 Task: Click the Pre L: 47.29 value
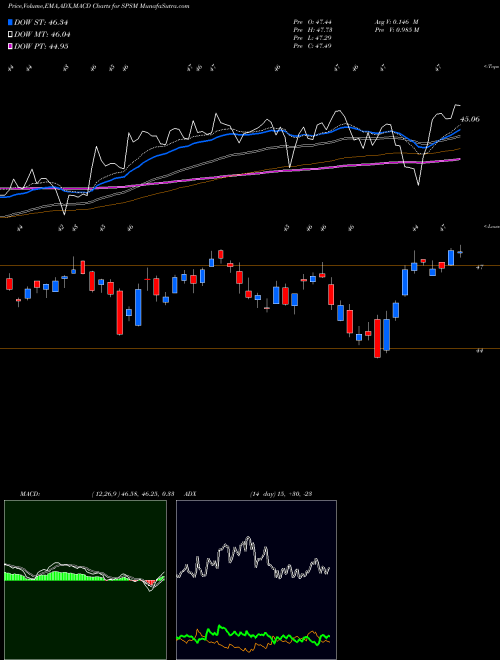click(312, 38)
